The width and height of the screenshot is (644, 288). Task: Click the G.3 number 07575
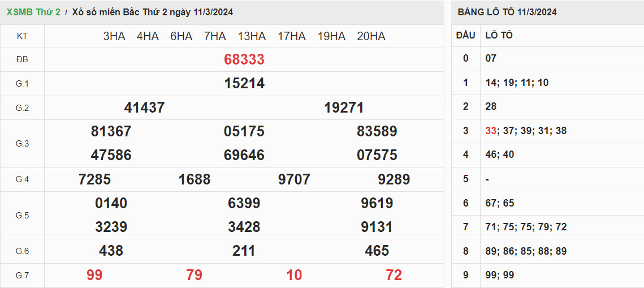tap(377, 155)
